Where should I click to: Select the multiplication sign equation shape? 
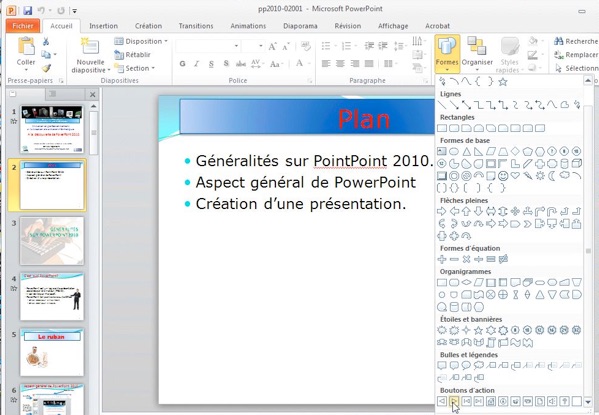466,259
